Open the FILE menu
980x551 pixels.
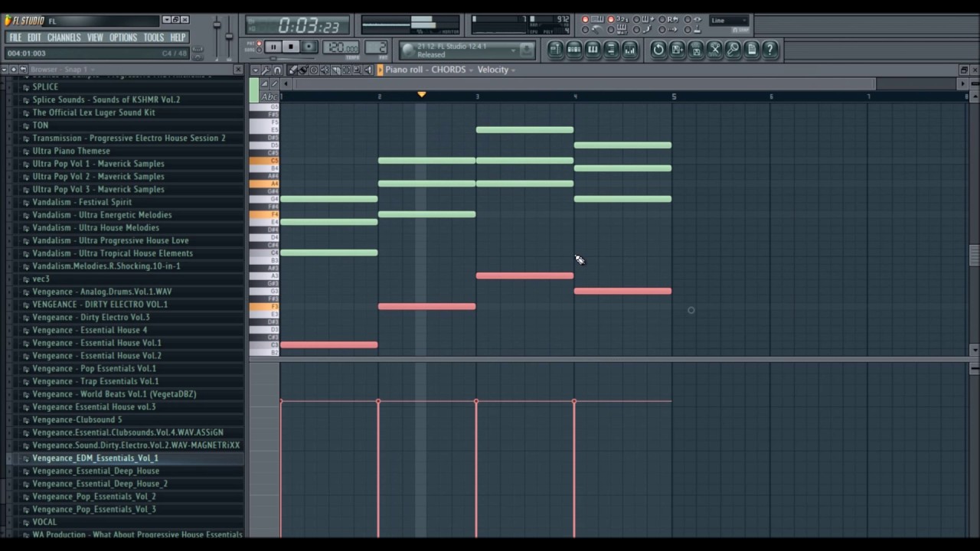coord(15,37)
